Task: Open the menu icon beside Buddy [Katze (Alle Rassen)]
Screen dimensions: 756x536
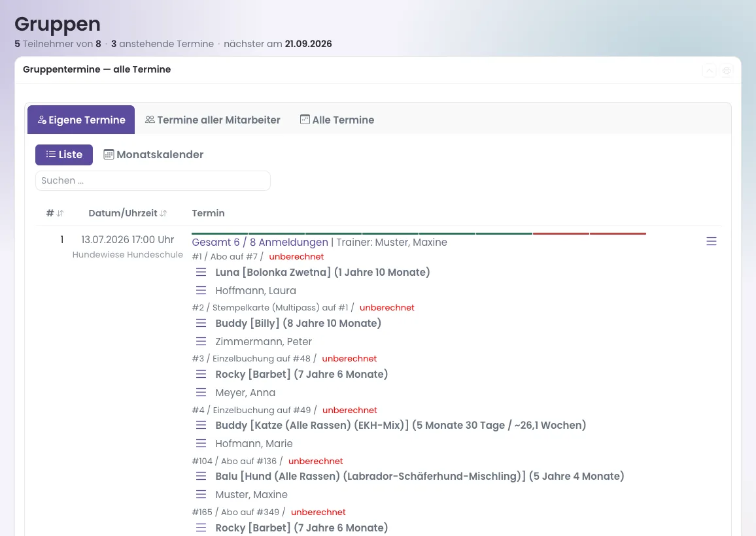Action: (x=201, y=426)
